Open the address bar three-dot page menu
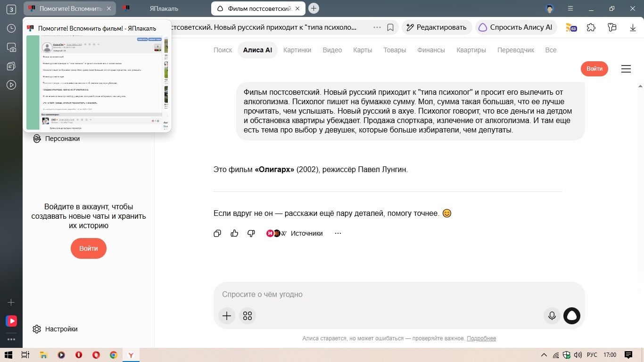Screen dimensions: 644x362 pos(377,27)
